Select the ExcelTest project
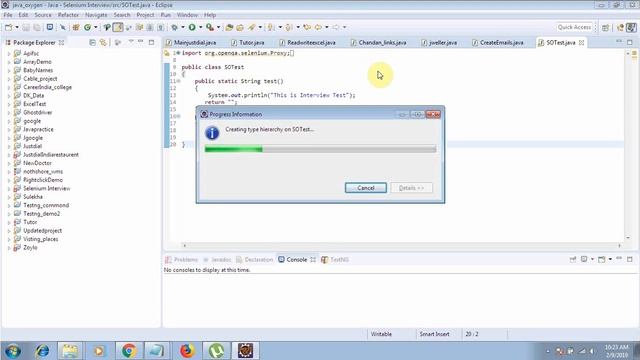Screen dimensions: 640x360 point(34,104)
